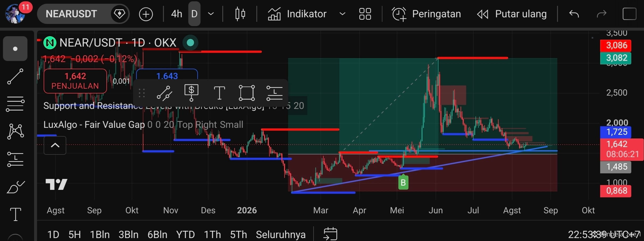Tap the green market status dot
Screen dimensions: 644x241
point(190,43)
